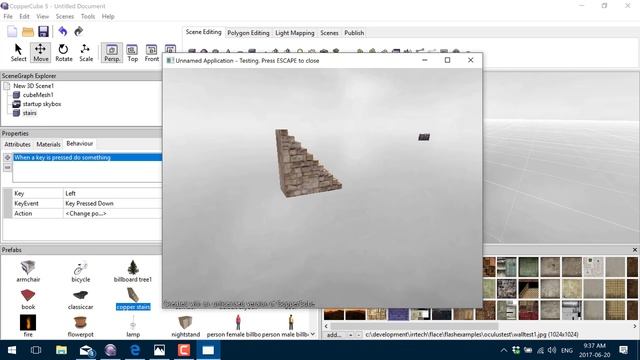
Task: Close the textures panel
Action: coord(635,250)
